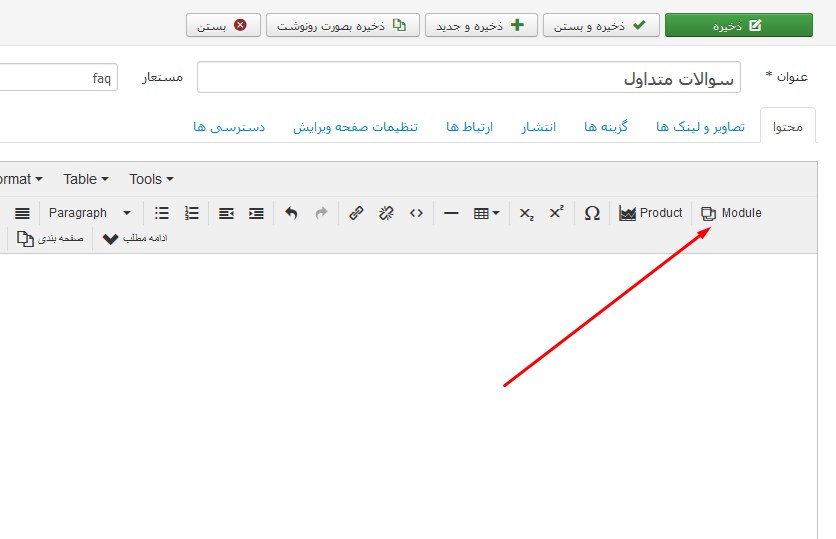This screenshot has width=836, height=539.
Task: Focus the title field containing سوالات متداول
Action: [x=469, y=77]
